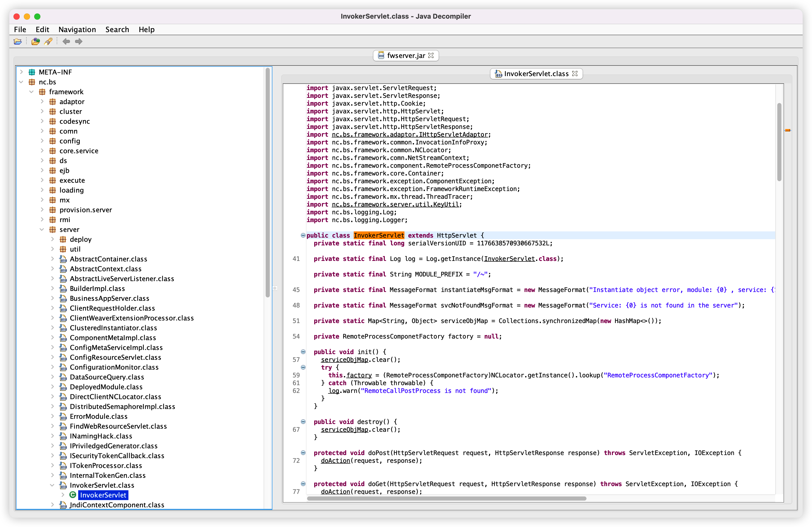This screenshot has width=812, height=527.
Task: Click the nc.bs package icon
Action: tap(32, 82)
